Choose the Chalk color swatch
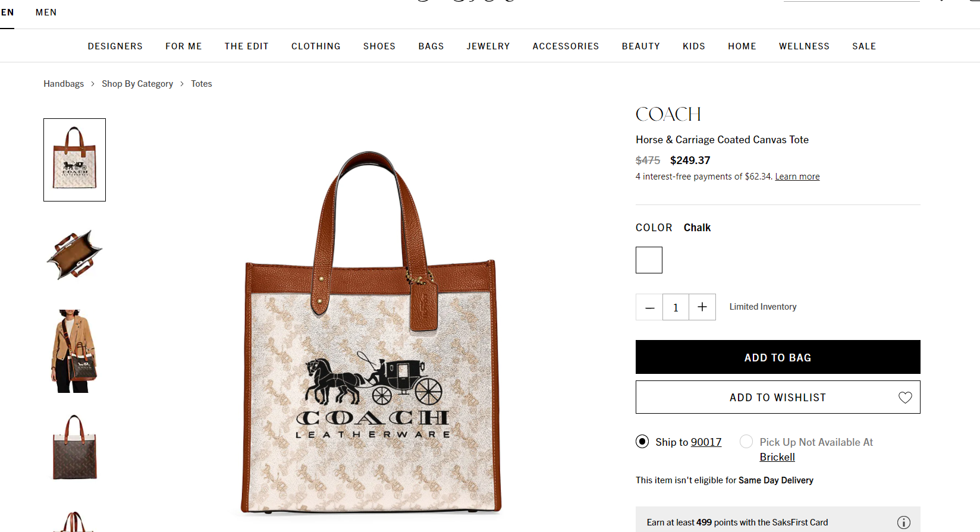Screen dimensions: 980x532 pos(649,260)
